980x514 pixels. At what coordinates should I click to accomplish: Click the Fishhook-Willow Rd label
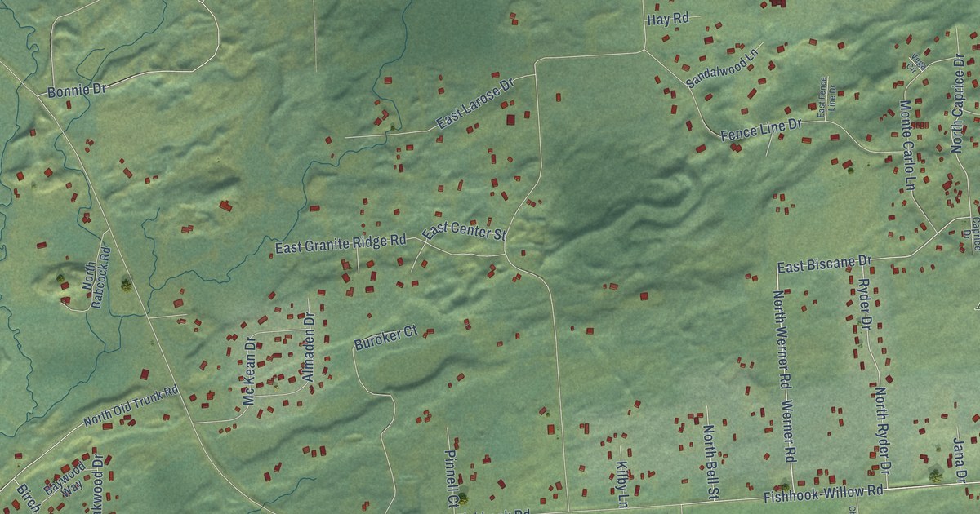click(824, 494)
